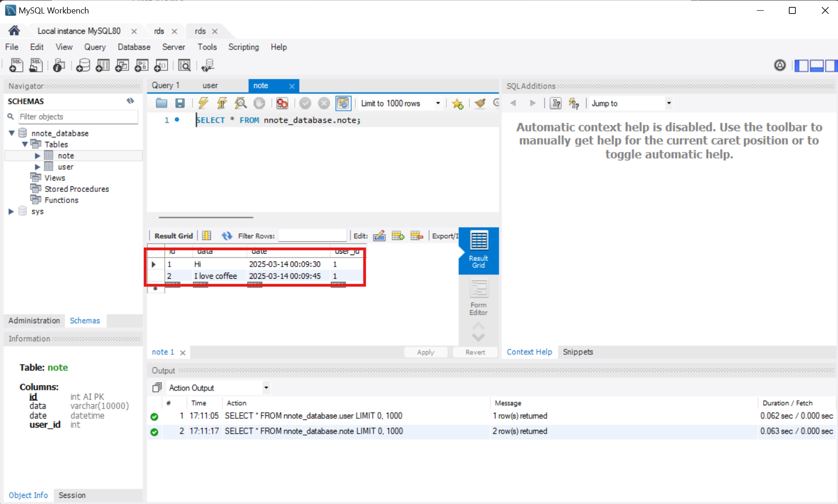
Task: Create a new SQL tab
Action: pos(16,65)
